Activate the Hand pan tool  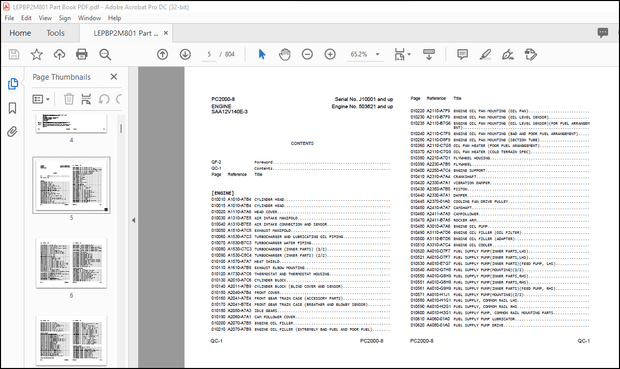pyautogui.click(x=285, y=54)
